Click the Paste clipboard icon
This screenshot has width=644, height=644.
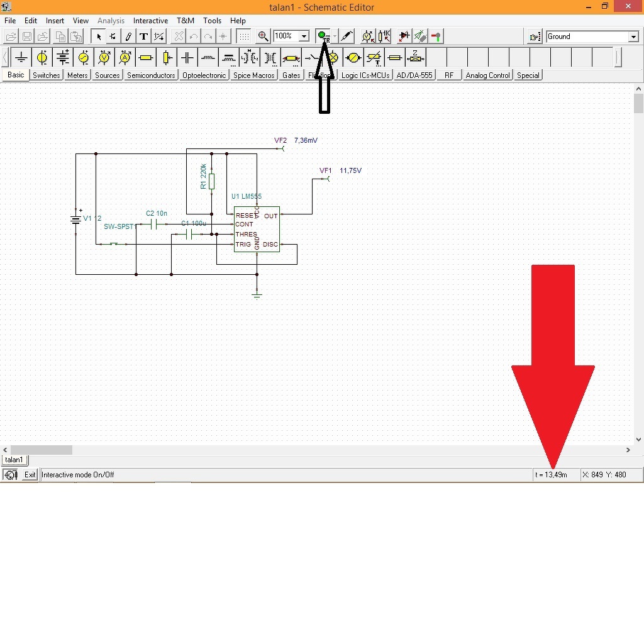76,36
